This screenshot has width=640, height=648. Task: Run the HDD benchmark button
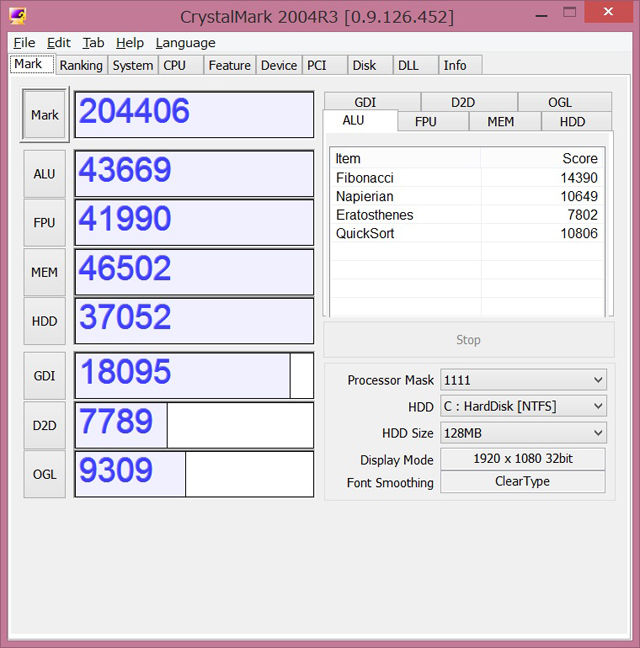(x=45, y=321)
